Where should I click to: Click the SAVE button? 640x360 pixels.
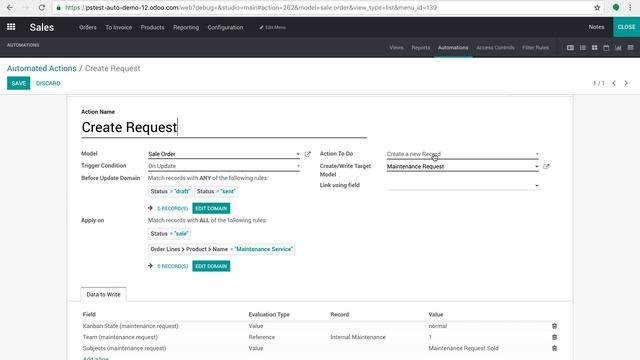[x=18, y=83]
